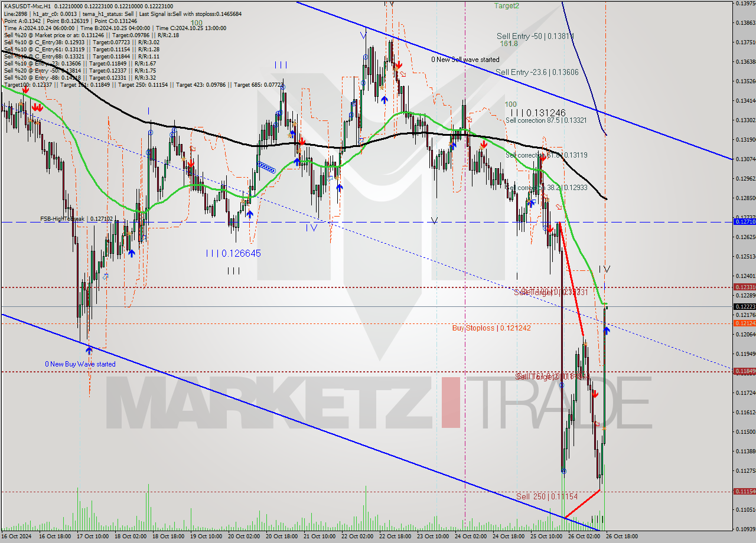Click the red down arrow below 'Sell Target2' label
Viewport: 756px width, 543px height.
point(595,394)
